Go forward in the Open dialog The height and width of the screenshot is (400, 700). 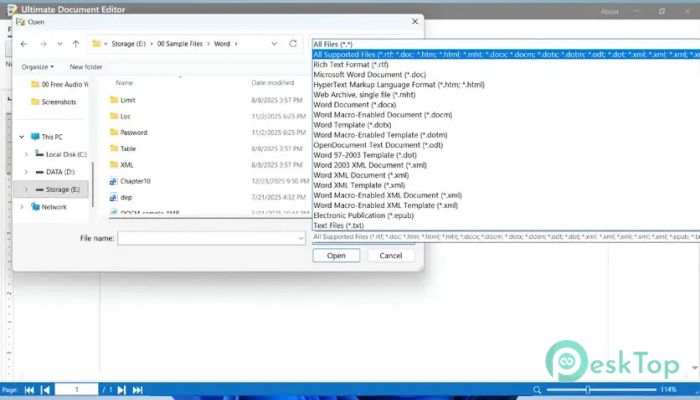[43, 44]
